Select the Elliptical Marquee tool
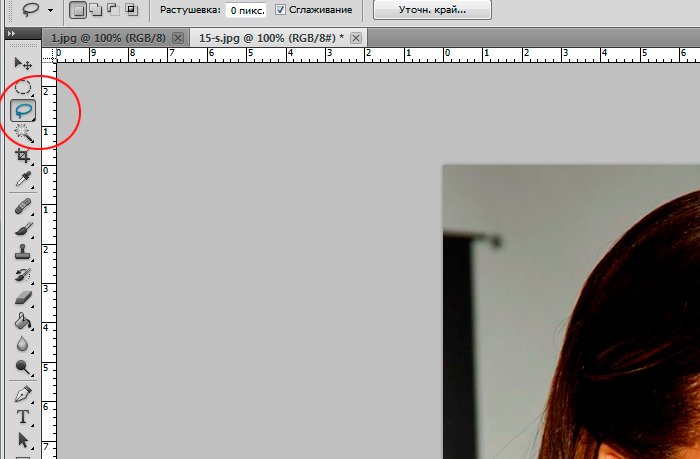This screenshot has width=700, height=459. pyautogui.click(x=23, y=88)
